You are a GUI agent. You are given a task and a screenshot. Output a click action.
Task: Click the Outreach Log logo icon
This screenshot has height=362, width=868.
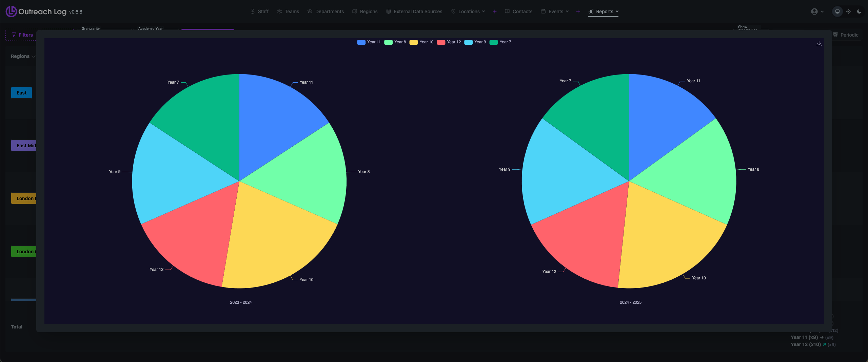pyautogui.click(x=11, y=12)
